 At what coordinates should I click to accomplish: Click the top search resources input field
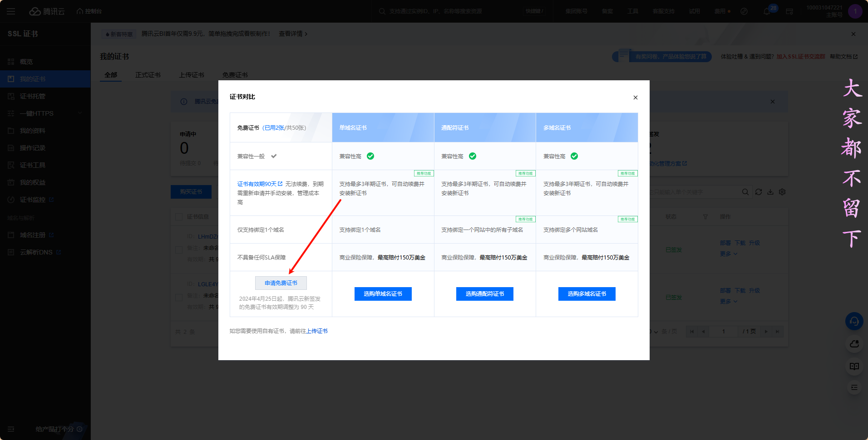[449, 11]
